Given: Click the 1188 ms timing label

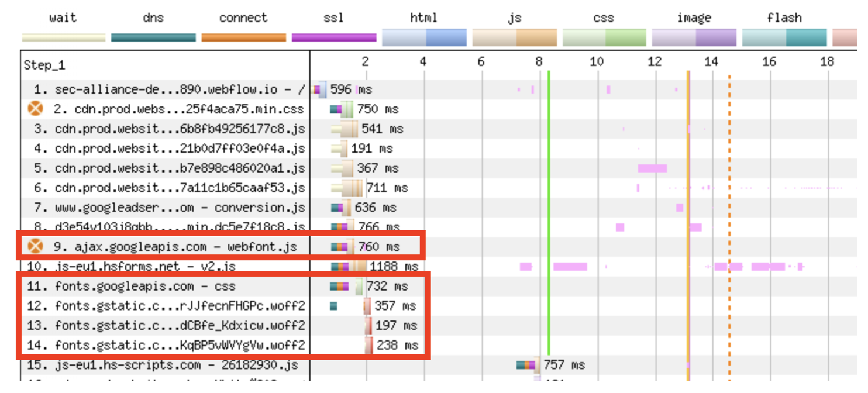Looking at the screenshot, I should [x=393, y=267].
